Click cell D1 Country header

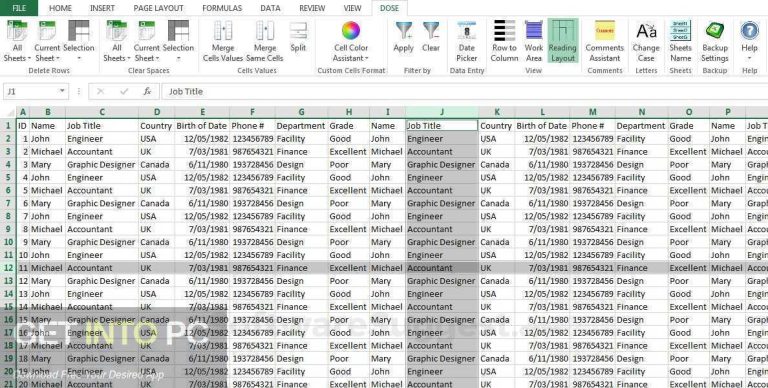point(156,126)
